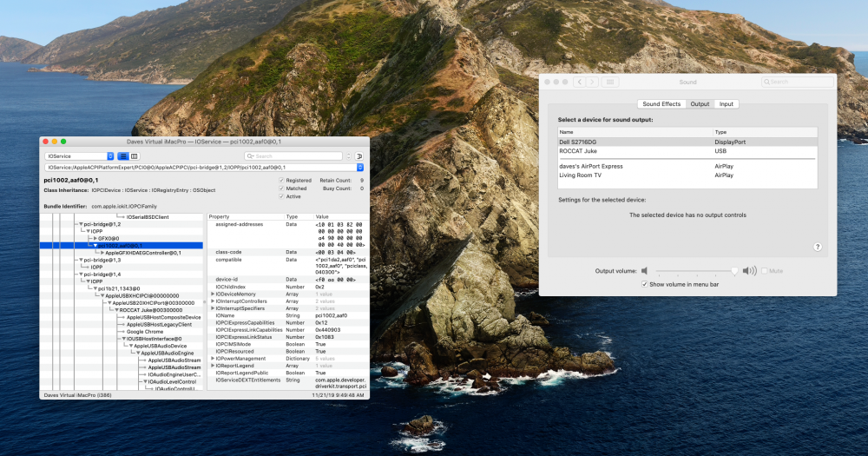Switch IORegistryExplorer to list view icon

pyautogui.click(x=123, y=156)
